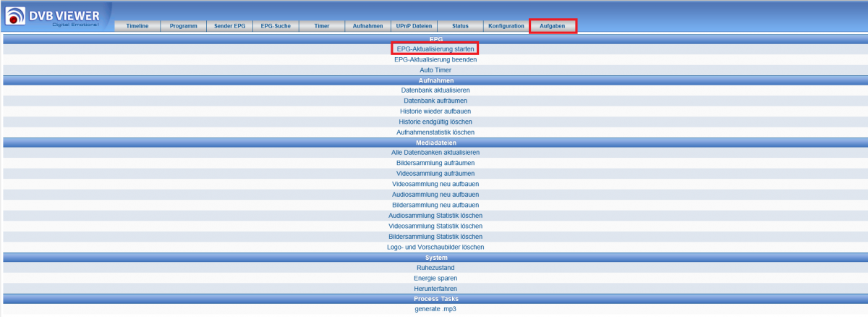
Task: Select the Aufgaben tab
Action: (x=553, y=26)
